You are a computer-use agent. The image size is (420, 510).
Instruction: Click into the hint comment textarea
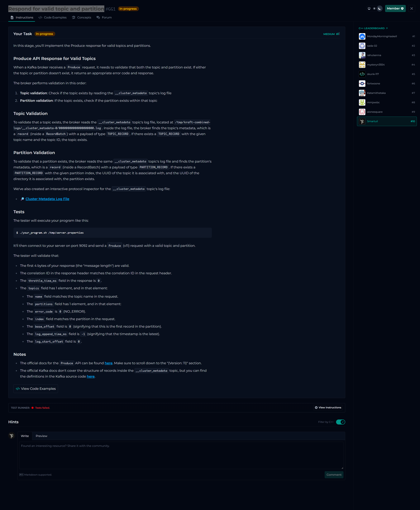pyautogui.click(x=181, y=455)
